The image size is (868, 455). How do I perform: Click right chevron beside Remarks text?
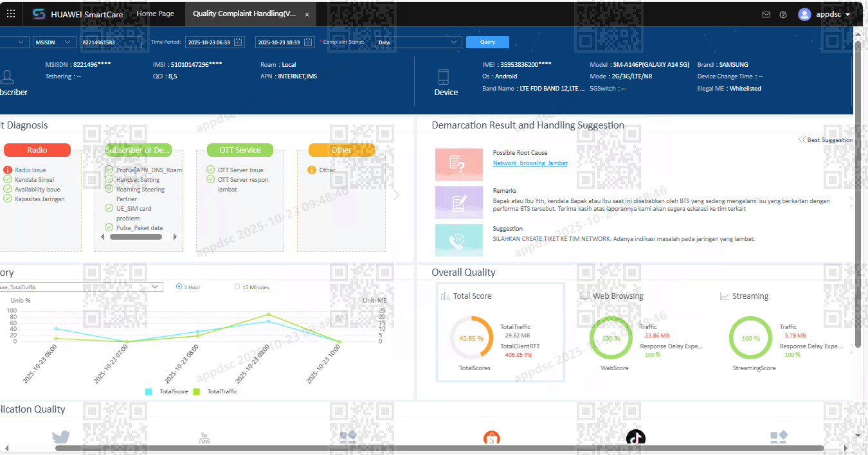(853, 202)
